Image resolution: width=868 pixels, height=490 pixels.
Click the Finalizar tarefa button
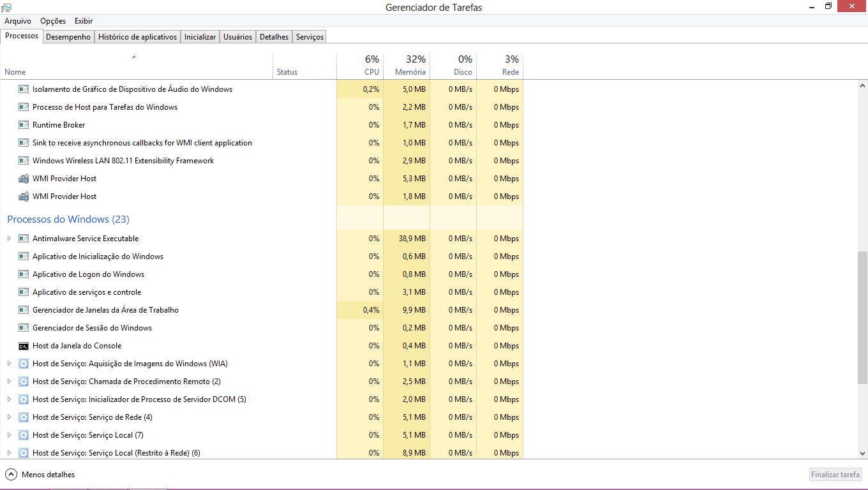(835, 475)
